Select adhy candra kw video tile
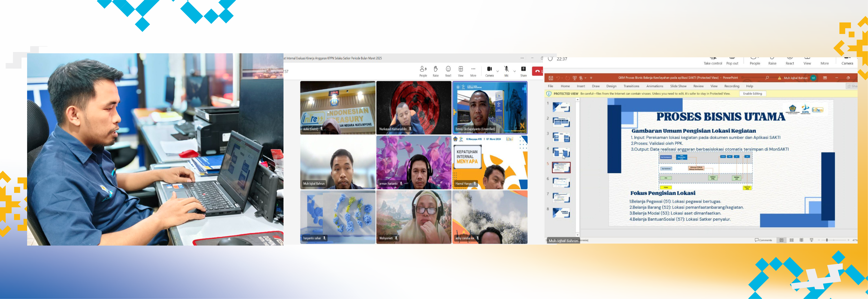This screenshot has width=868, height=299. 490,217
